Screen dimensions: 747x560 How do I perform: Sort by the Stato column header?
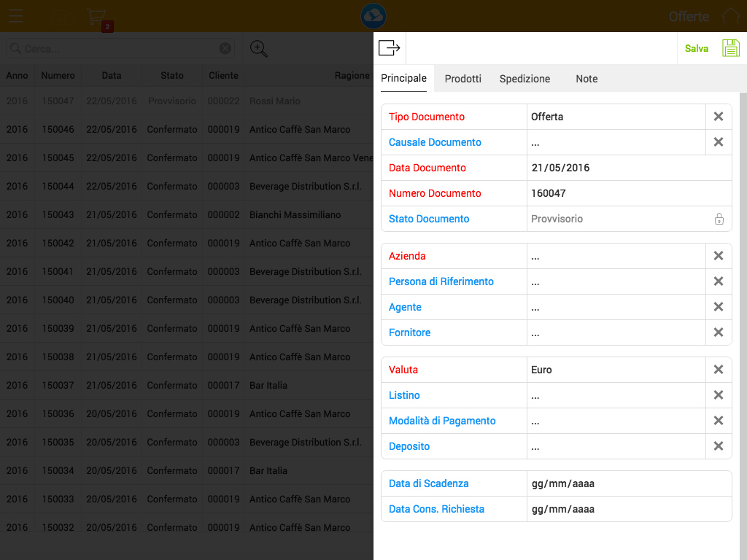tap(172, 75)
